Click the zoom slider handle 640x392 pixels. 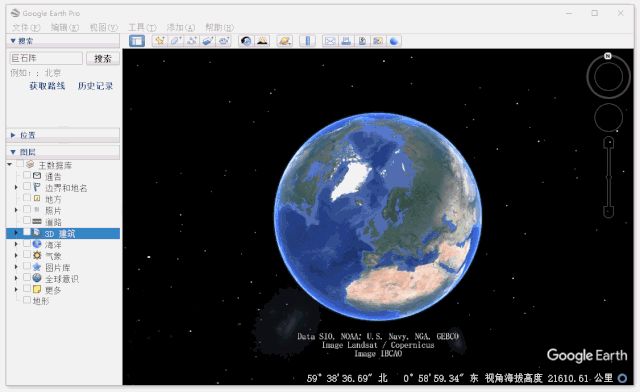click(x=609, y=177)
